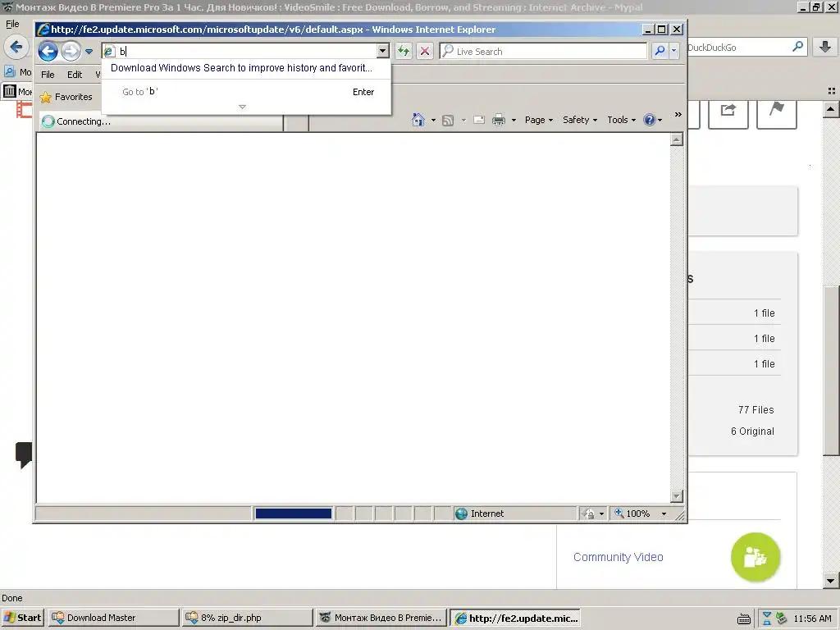Expand the address bar history dropdown arrow

coord(382,51)
